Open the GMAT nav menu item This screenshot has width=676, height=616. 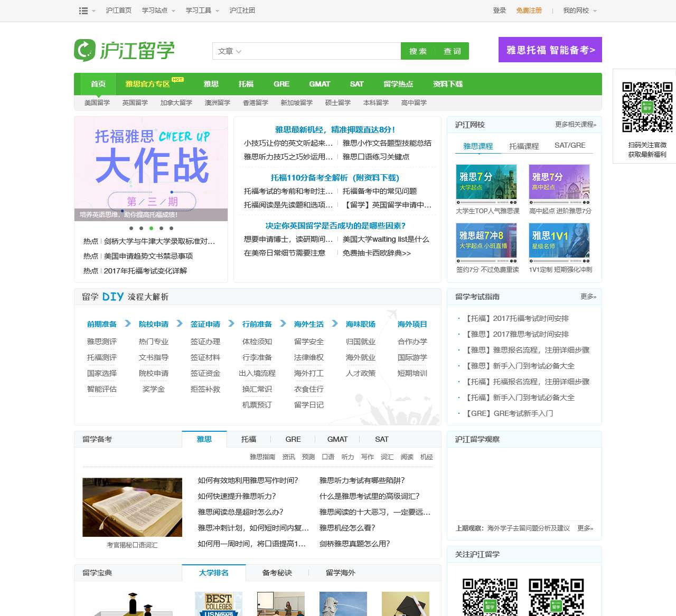pyautogui.click(x=320, y=84)
